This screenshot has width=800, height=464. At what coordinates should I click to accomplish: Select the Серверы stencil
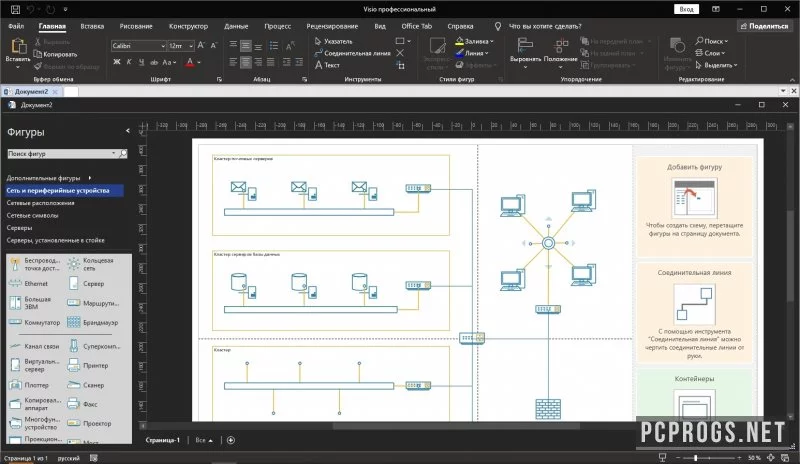coord(19,228)
